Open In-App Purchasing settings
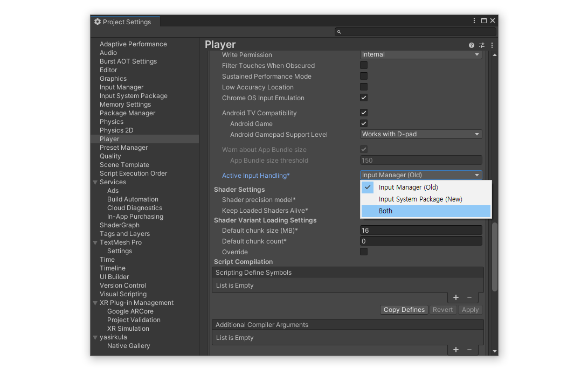This screenshot has width=588, height=369. point(135,217)
